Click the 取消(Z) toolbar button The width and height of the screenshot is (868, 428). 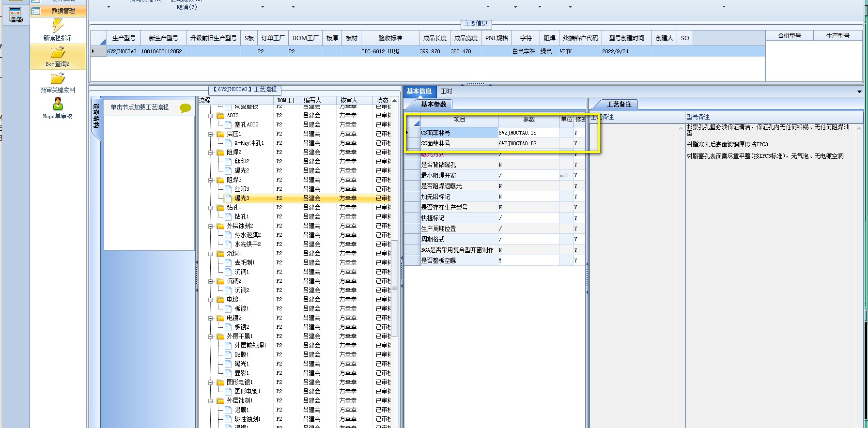coord(186,7)
